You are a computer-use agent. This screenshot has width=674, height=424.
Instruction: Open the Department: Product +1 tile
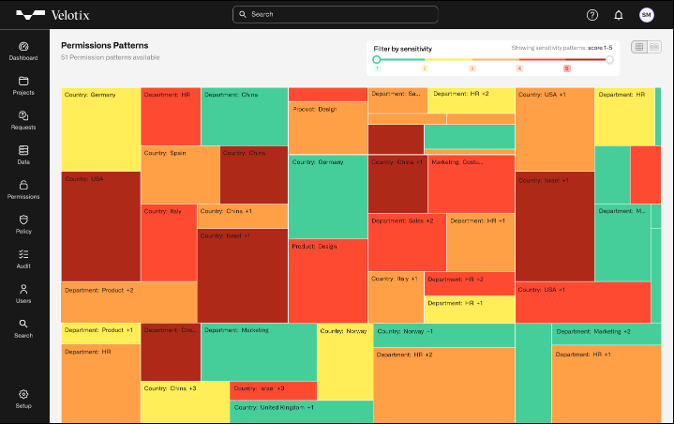[x=101, y=334]
